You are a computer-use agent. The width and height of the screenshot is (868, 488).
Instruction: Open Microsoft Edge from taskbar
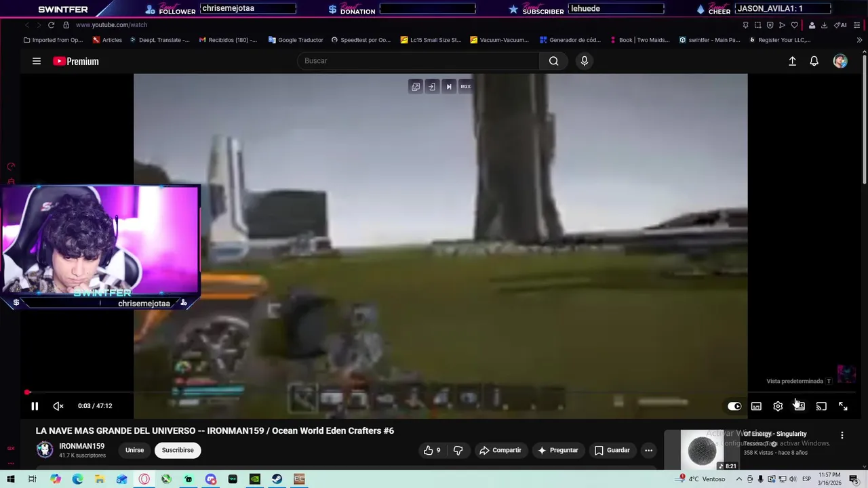(77, 479)
